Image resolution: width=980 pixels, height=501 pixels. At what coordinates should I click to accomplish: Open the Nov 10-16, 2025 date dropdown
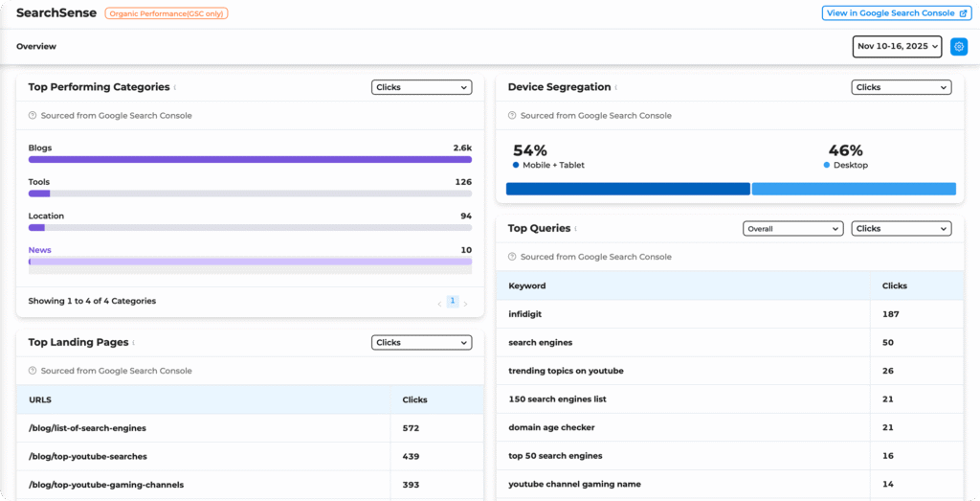(897, 46)
